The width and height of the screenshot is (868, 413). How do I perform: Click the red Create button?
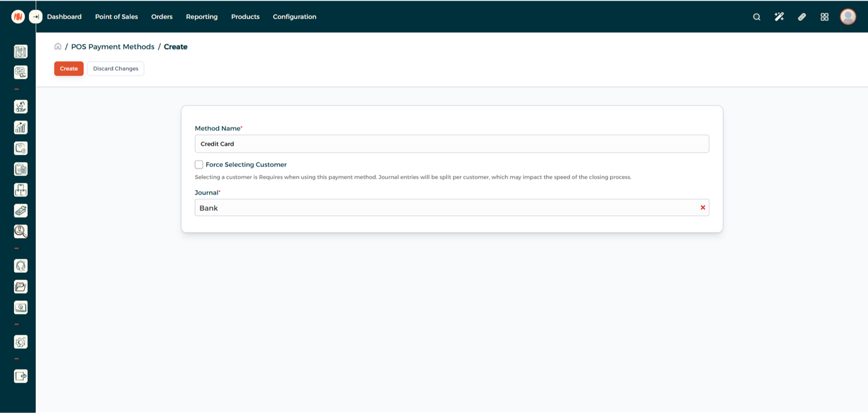69,68
